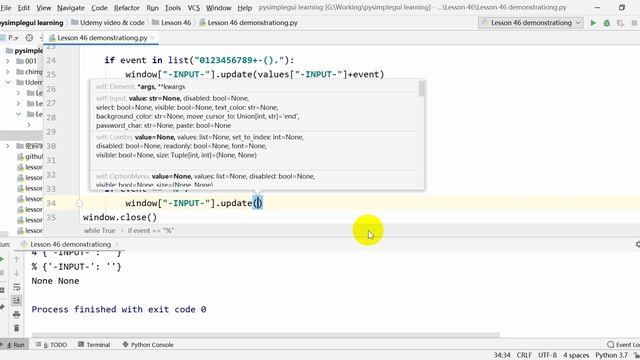The width and height of the screenshot is (640, 360).
Task: Click the 'if event == "%"' editor breadcrumb
Action: [x=151, y=231]
